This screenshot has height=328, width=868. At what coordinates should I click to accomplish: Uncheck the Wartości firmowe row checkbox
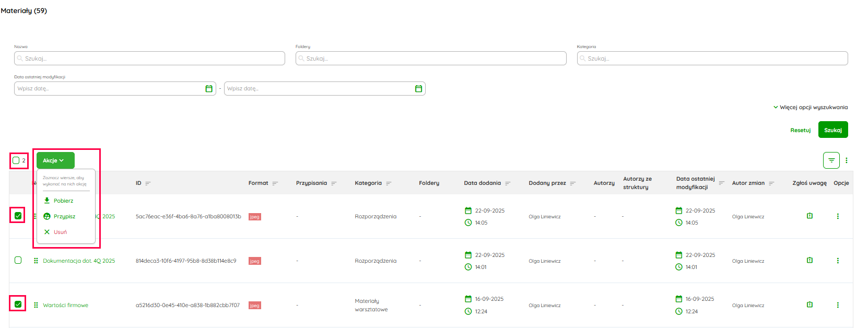click(x=18, y=304)
